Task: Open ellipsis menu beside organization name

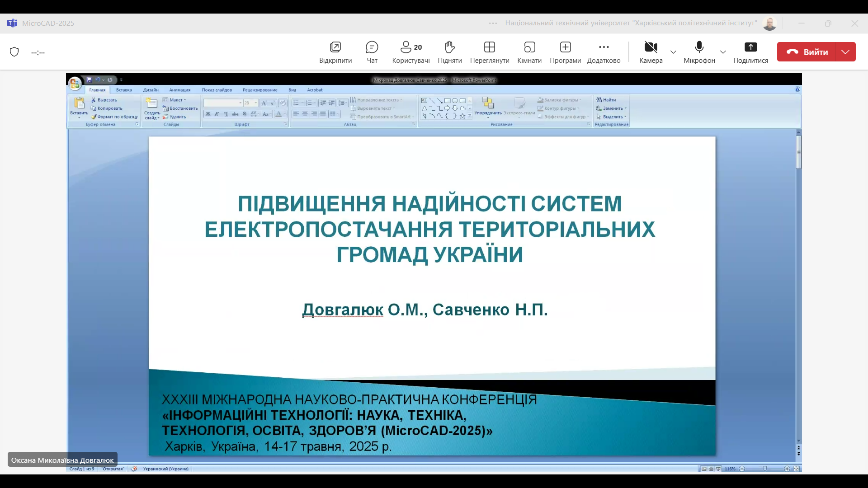Action: tap(493, 23)
